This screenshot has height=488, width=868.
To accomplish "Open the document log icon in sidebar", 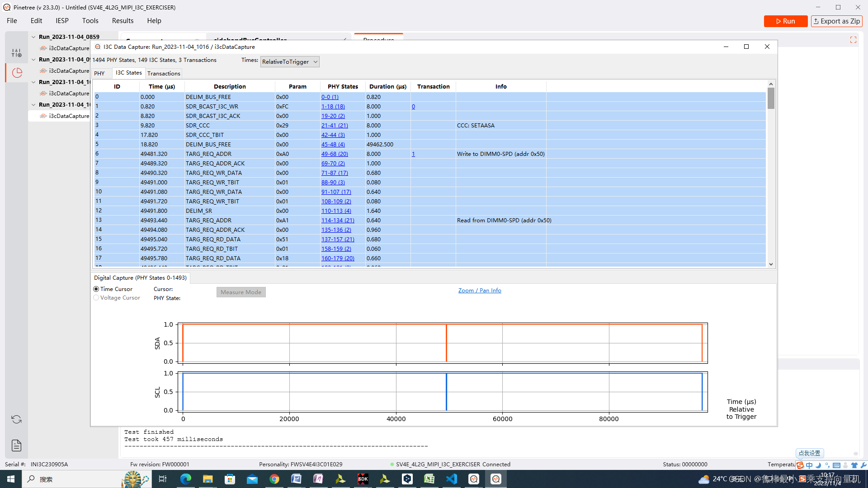I will [17, 446].
